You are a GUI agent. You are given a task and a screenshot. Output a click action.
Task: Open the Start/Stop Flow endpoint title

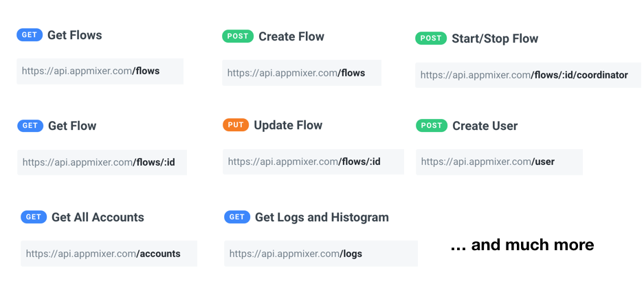(x=495, y=38)
